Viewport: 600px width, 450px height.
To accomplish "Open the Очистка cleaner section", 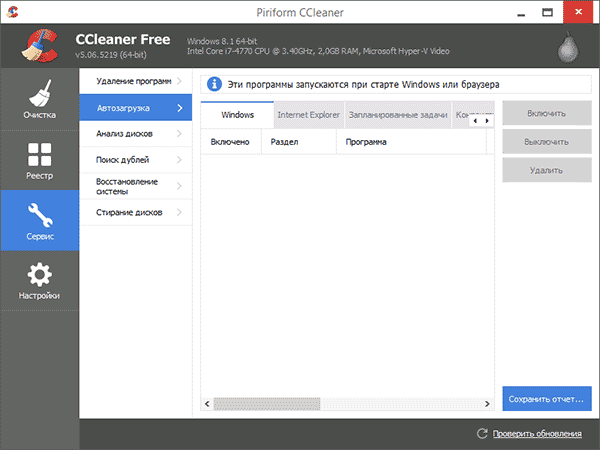I will tap(39, 99).
